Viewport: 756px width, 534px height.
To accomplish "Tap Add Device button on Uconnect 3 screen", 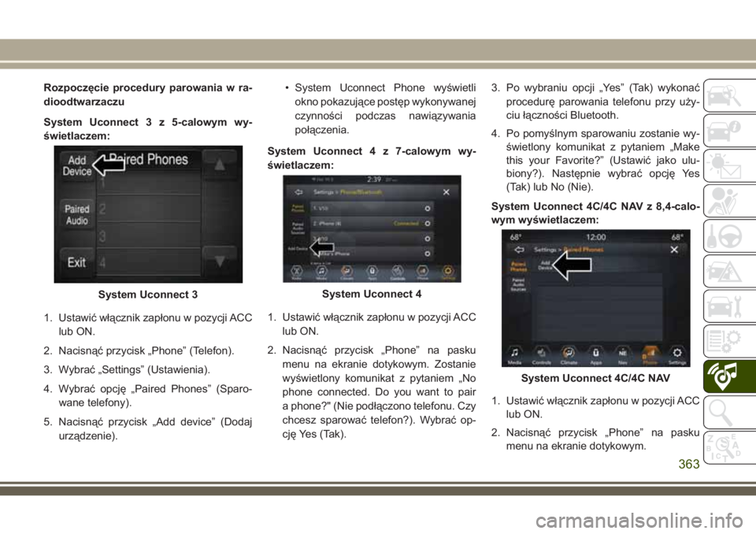I will [x=77, y=166].
